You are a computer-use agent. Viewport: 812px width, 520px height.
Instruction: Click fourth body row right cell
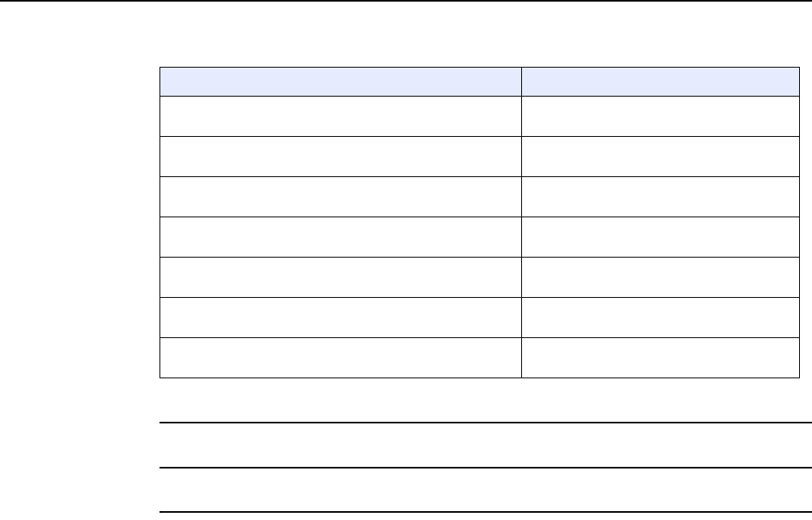coord(661,237)
